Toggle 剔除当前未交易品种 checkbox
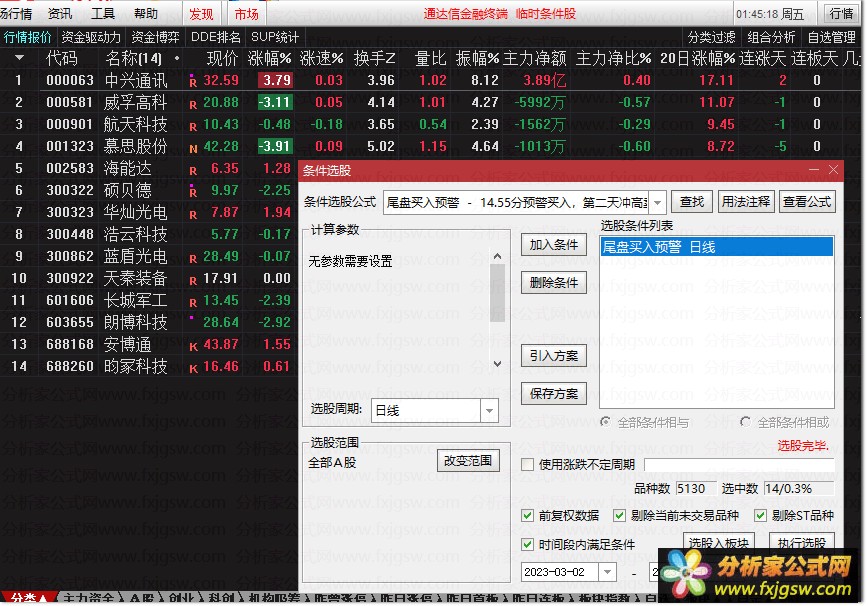 pyautogui.click(x=619, y=515)
